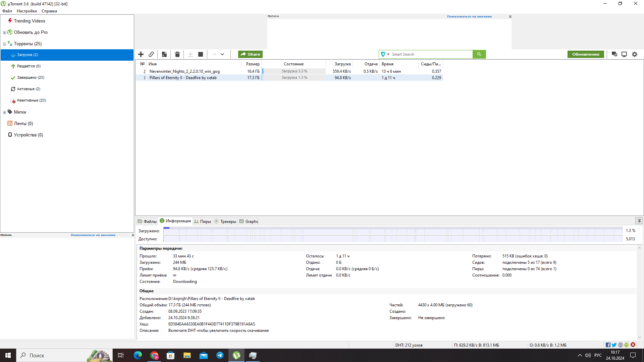Move torrent down in queue
Screen dimensions: 644x362
tap(222, 54)
